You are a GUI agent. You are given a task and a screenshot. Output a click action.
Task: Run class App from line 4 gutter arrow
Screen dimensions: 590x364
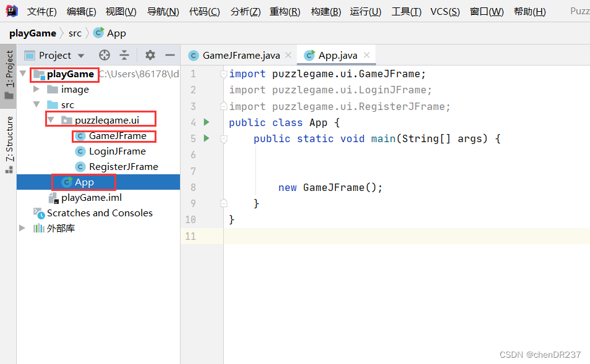click(x=206, y=122)
